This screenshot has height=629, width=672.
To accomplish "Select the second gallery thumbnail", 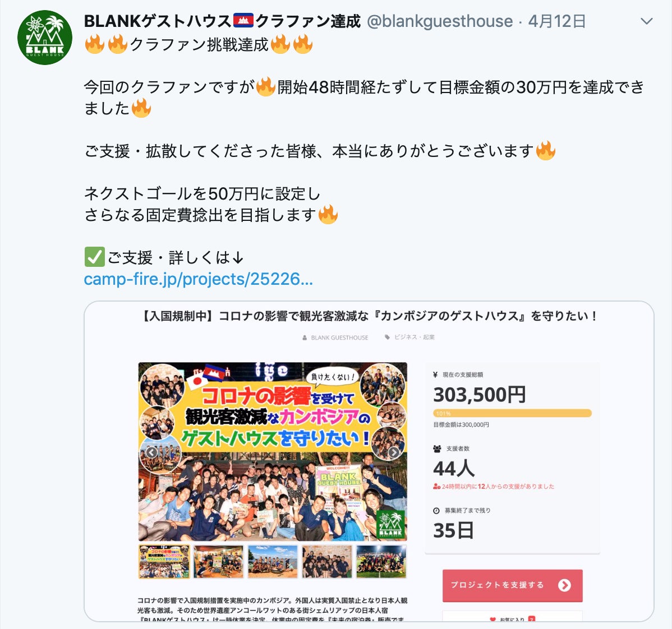I will pyautogui.click(x=219, y=561).
